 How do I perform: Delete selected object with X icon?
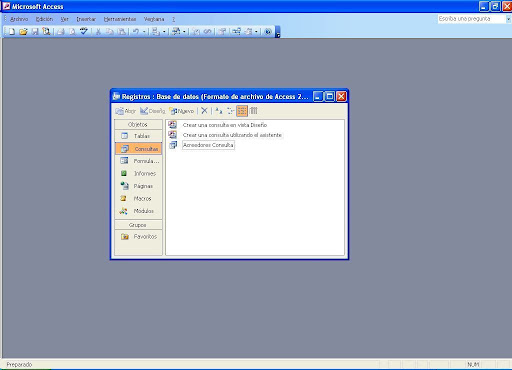[204, 111]
